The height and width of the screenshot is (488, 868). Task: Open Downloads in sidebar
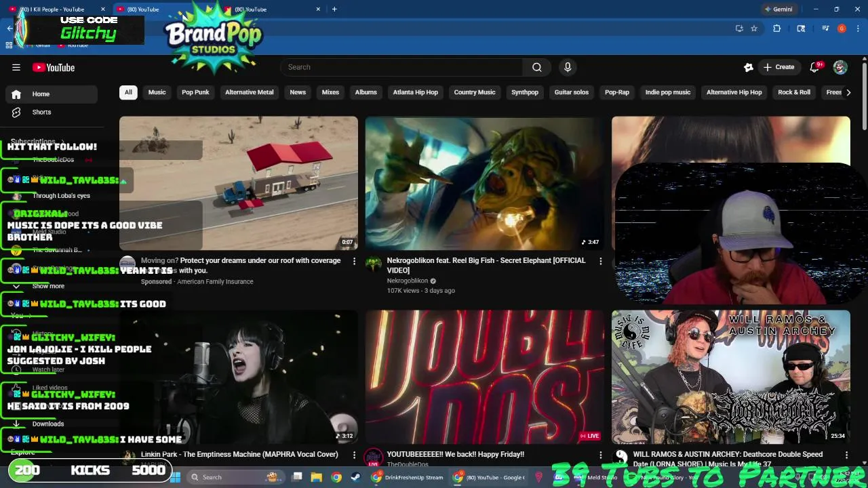coord(48,424)
